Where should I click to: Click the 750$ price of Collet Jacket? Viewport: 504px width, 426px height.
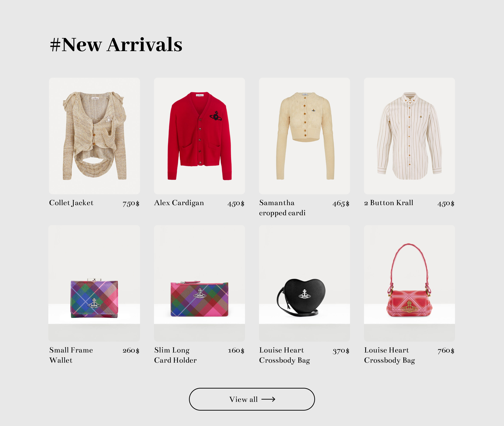[131, 203]
